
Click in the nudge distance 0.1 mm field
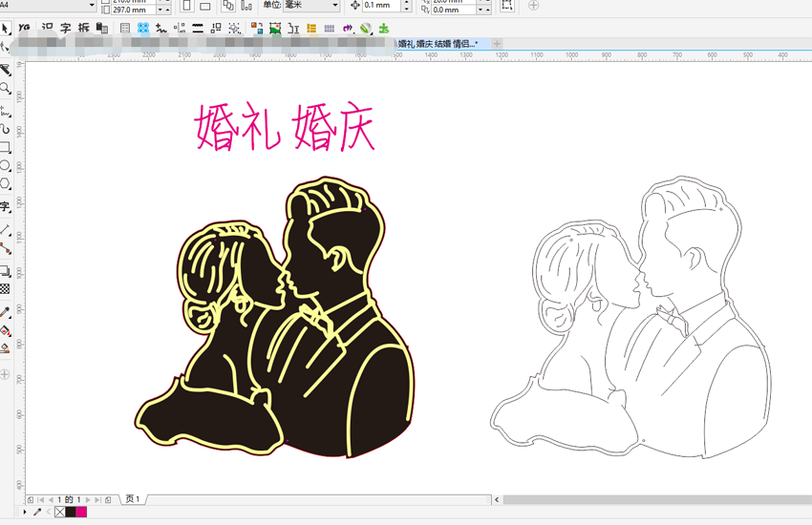click(x=382, y=5)
